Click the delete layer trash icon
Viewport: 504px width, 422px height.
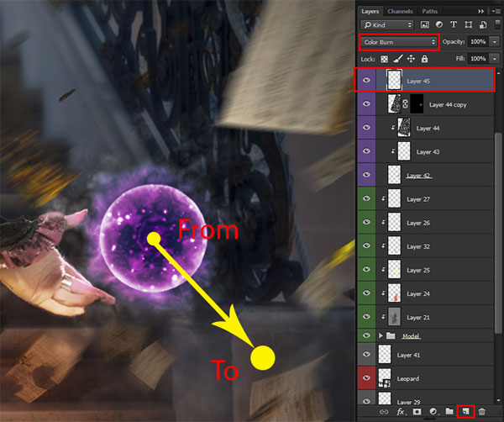tap(482, 411)
